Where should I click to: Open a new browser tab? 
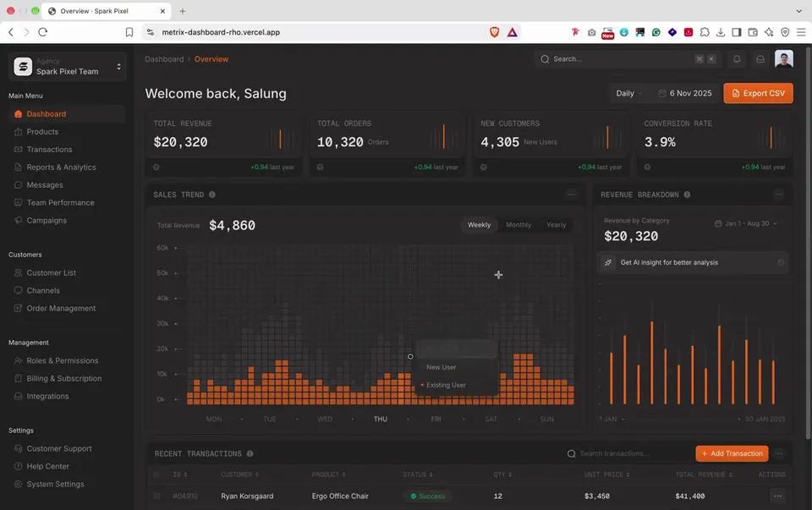183,11
